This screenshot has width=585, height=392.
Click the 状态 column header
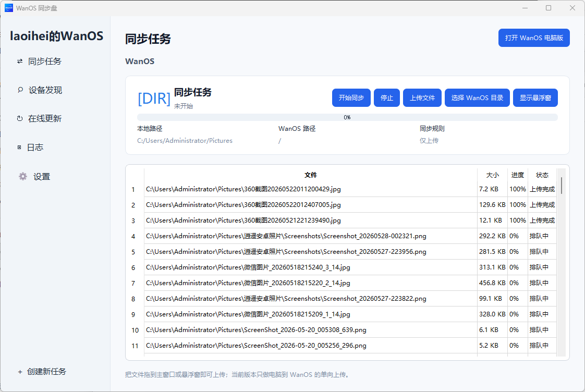[x=542, y=175]
